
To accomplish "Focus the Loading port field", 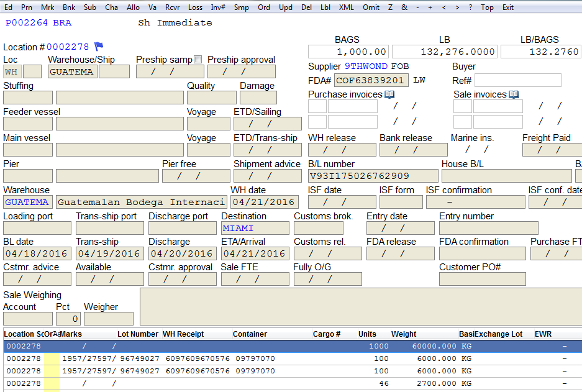I will 37,228.
